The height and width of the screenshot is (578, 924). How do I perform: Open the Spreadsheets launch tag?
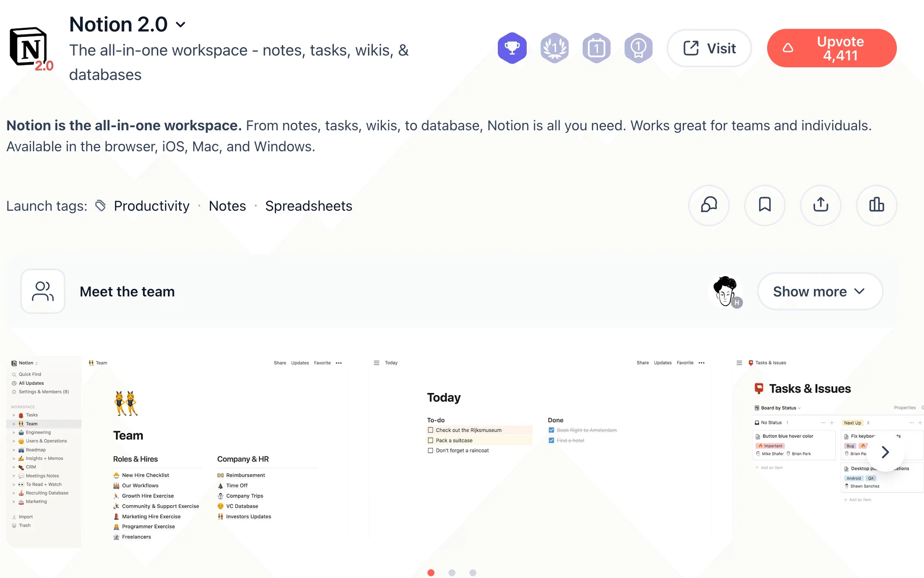309,206
